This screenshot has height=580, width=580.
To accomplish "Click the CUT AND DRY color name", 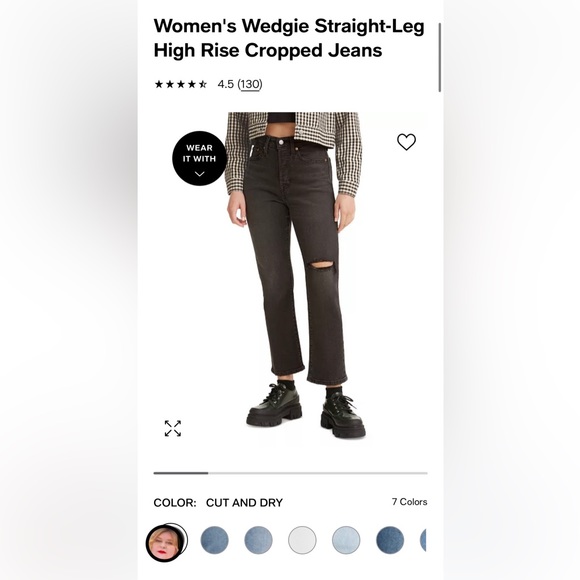I will pyautogui.click(x=245, y=503).
